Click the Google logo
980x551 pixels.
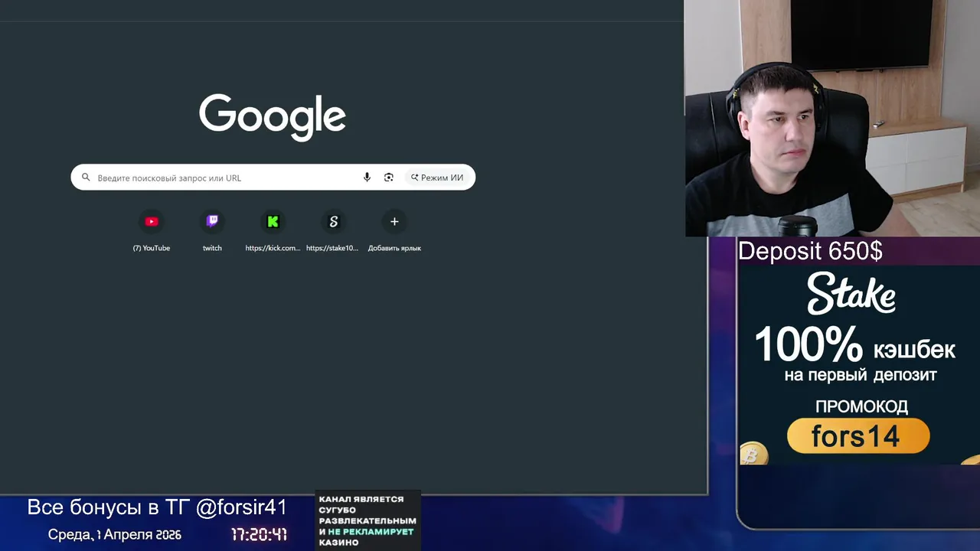[x=273, y=117]
